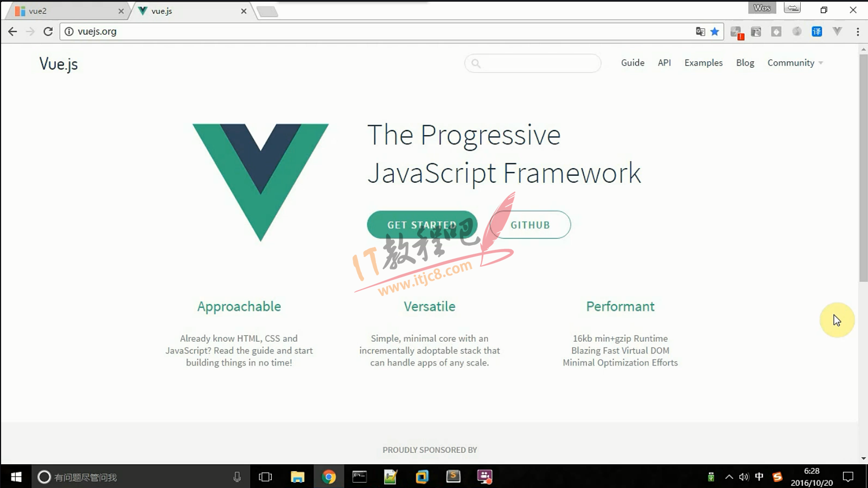Click the GITHUB button
The height and width of the screenshot is (488, 868).
[530, 224]
